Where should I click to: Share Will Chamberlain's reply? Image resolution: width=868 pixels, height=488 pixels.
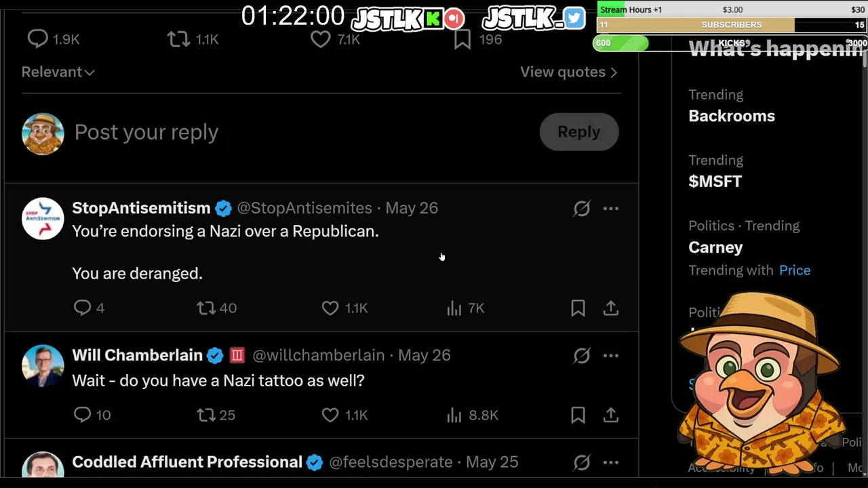click(611, 415)
